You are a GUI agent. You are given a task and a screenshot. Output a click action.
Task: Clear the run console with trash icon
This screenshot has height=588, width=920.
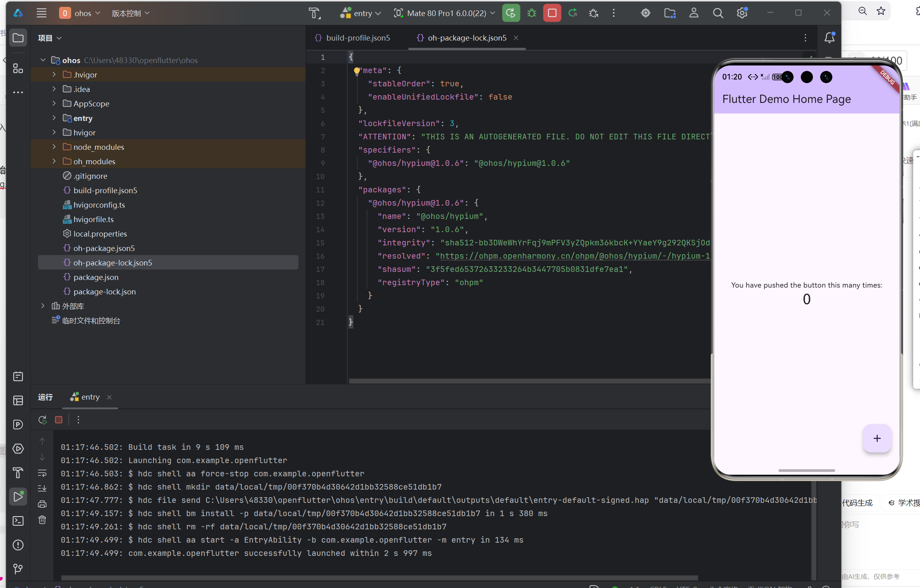[42, 520]
